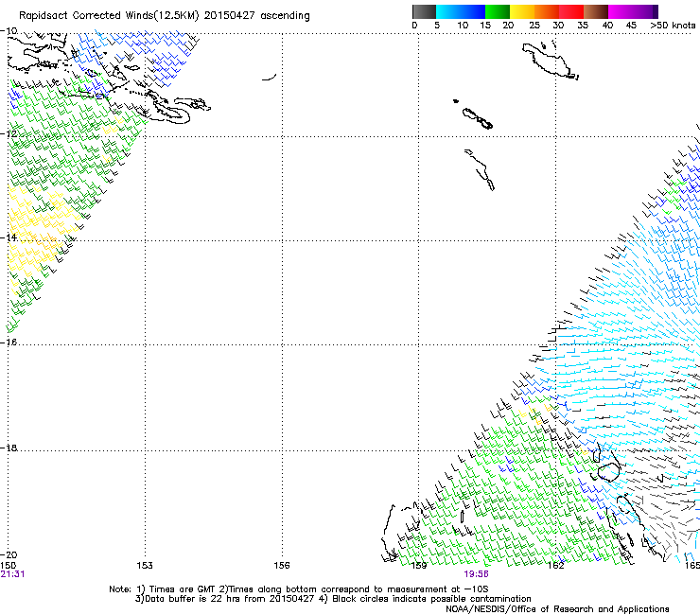The height and width of the screenshot is (615, 700).
Task: Click the chart title 'Rapidscat Corrected Winds(12.5KM)'
Action: 109,15
